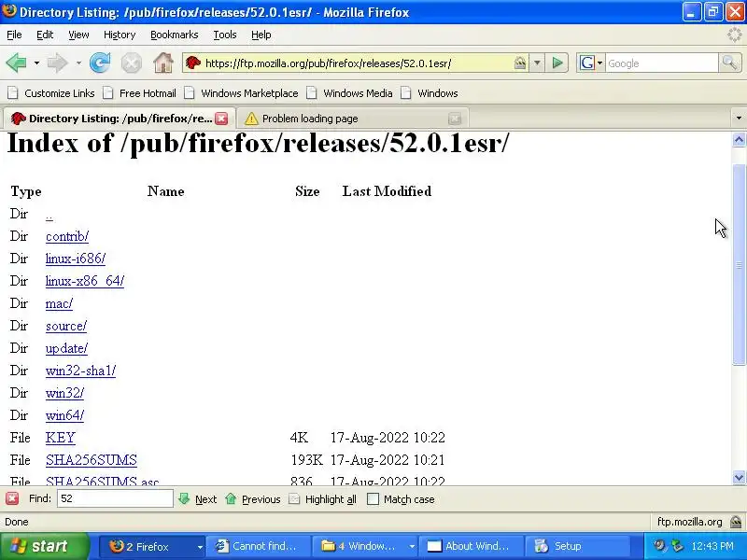Open the contrib/ directory link
Screen dimensions: 747x560
pyautogui.click(x=67, y=236)
